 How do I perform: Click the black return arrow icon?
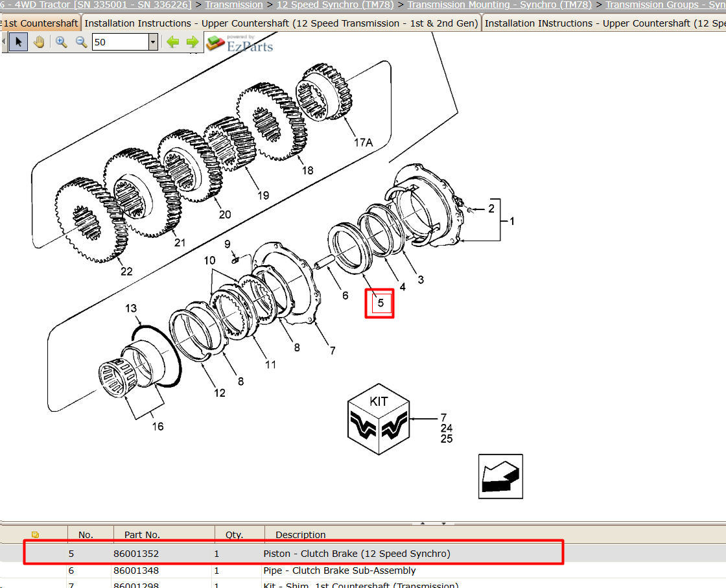500,476
